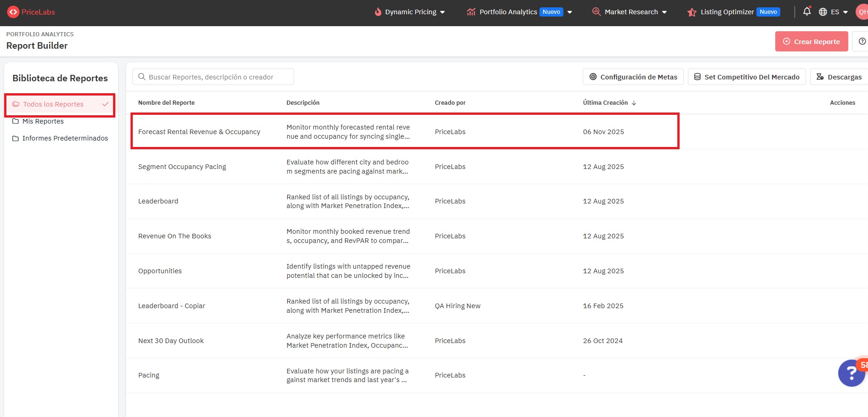This screenshot has height=417, width=868.
Task: Click the globe language icon
Action: pos(823,12)
